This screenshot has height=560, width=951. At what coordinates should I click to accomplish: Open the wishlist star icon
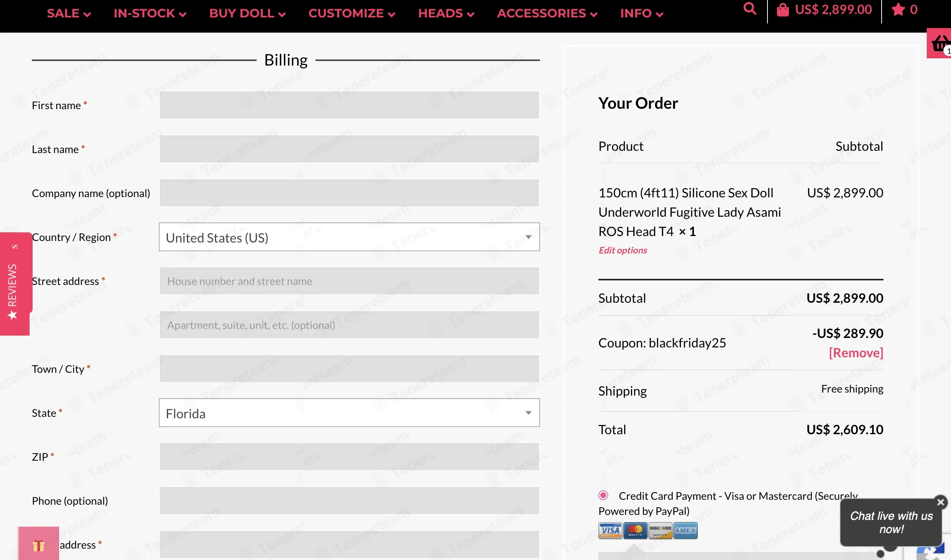pyautogui.click(x=898, y=9)
